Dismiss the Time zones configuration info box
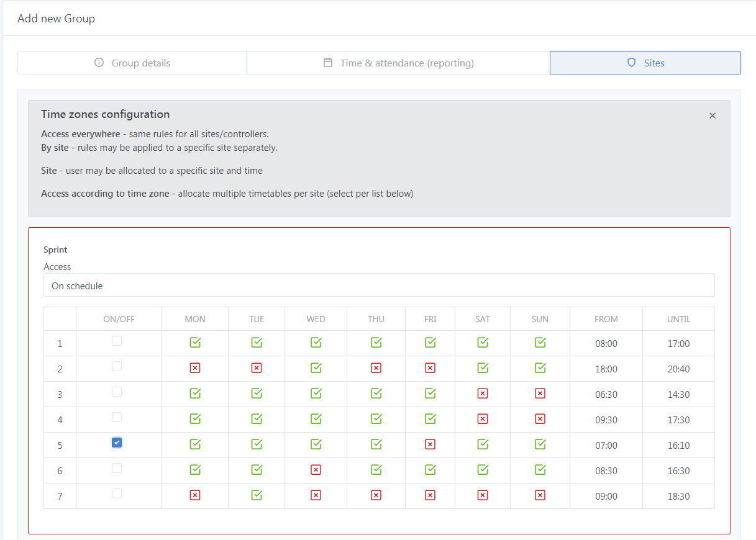756x540 pixels. click(713, 115)
